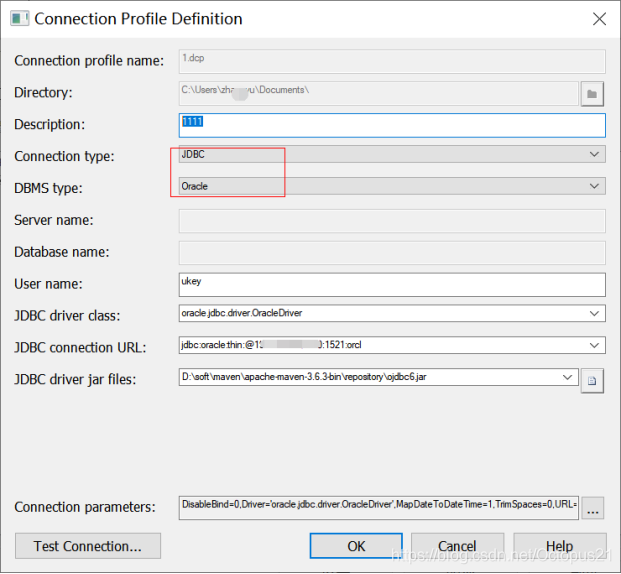Click the 'Directory:' label
621x574 pixels.
point(43,92)
